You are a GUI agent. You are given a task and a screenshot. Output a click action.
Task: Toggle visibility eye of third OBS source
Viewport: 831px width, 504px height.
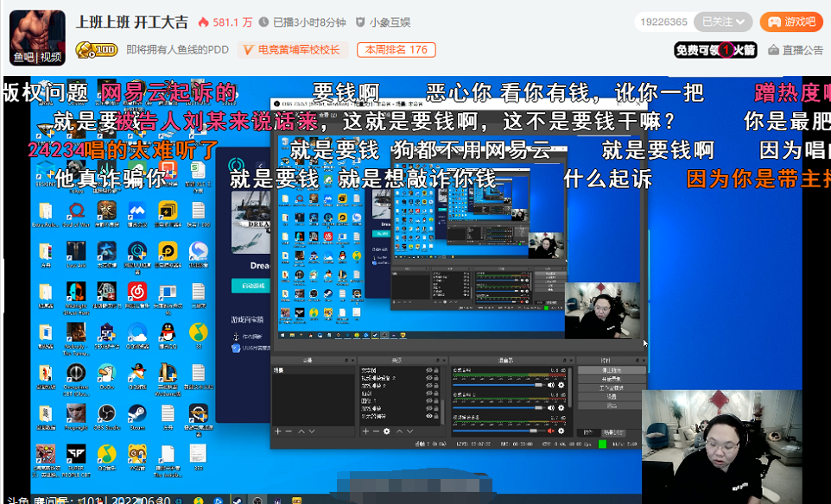[x=429, y=386]
